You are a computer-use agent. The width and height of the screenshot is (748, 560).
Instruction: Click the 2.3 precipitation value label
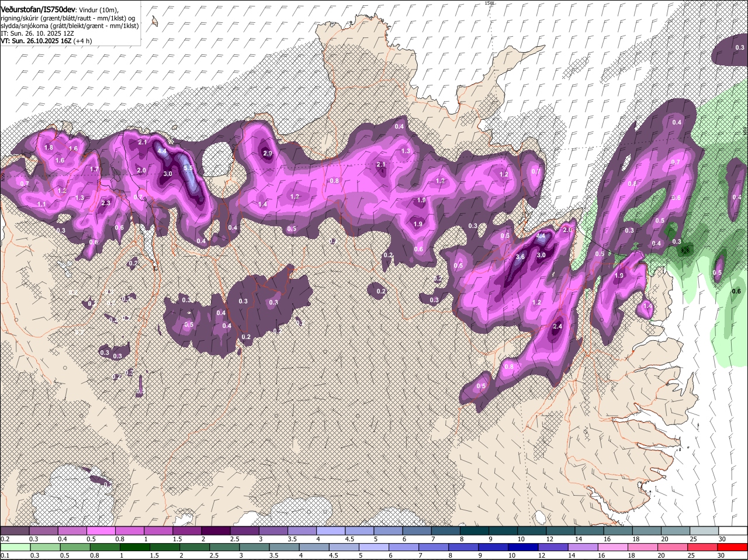coord(106,203)
